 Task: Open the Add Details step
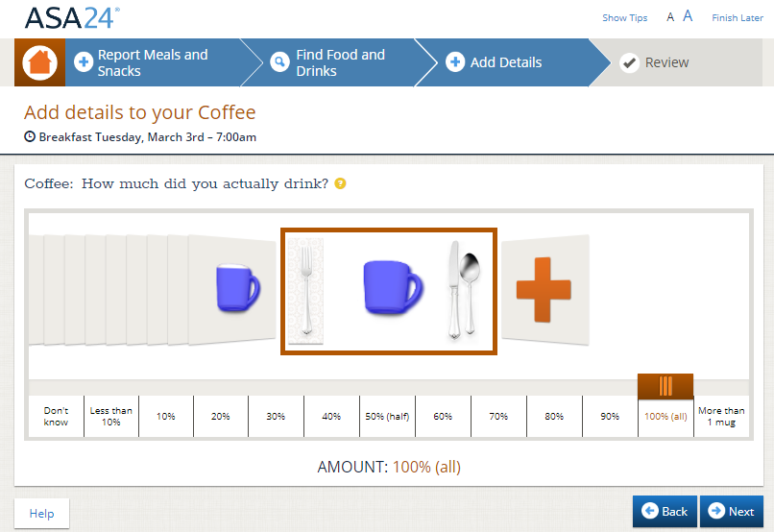point(505,62)
